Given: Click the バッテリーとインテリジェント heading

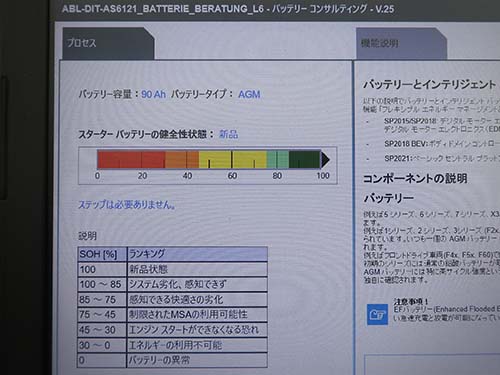Looking at the screenshot, I should 430,84.
